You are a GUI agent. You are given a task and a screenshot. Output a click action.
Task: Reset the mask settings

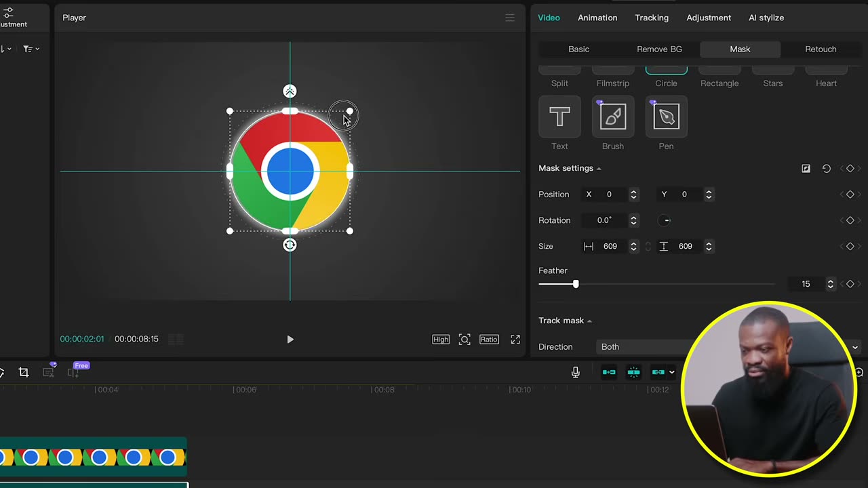click(x=826, y=169)
